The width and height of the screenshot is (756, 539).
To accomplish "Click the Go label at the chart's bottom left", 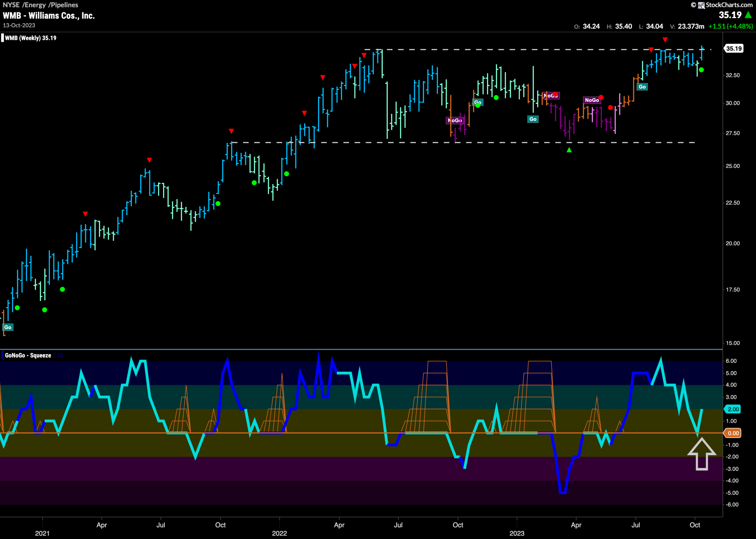I will pyautogui.click(x=8, y=327).
